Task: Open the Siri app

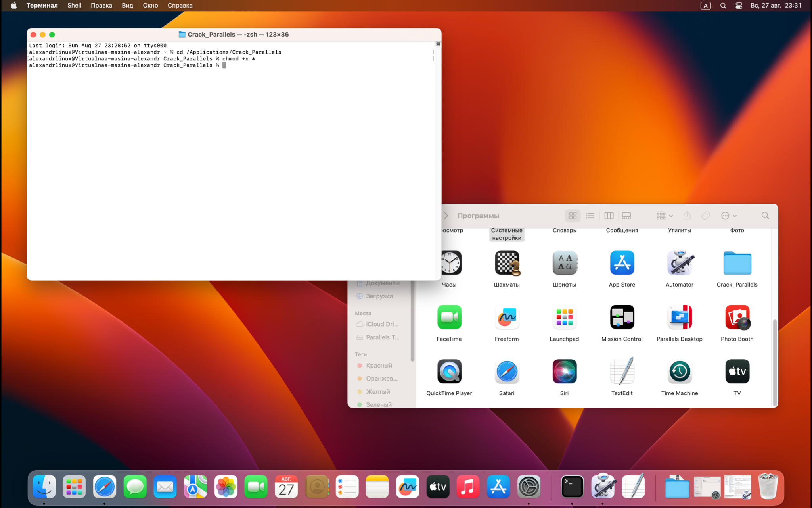Action: (x=565, y=371)
